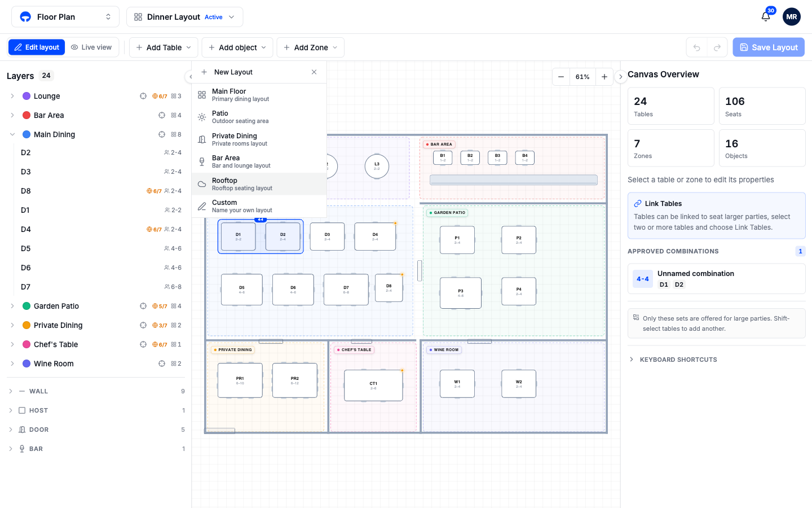Expand the Chef's Table layer group

pos(12,344)
